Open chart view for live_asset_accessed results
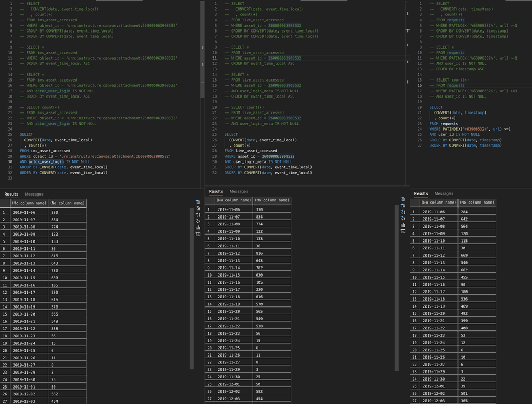The image size is (532, 404). pos(403,225)
